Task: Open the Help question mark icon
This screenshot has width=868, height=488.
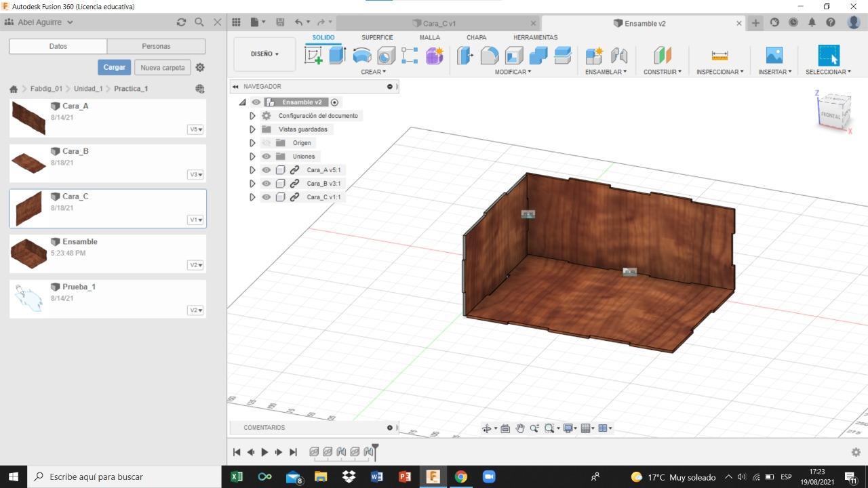Action: pyautogui.click(x=831, y=22)
